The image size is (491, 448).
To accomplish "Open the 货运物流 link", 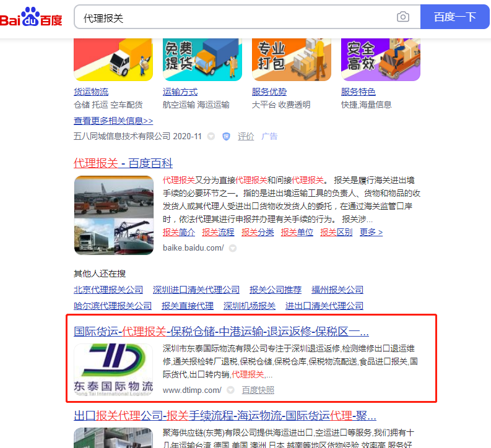I will tap(91, 92).
